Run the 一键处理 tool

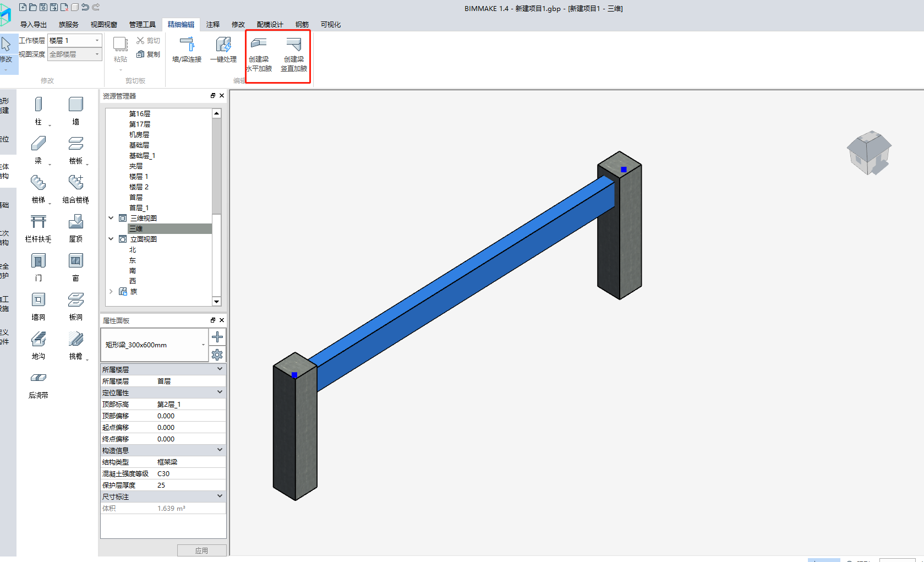(x=223, y=50)
